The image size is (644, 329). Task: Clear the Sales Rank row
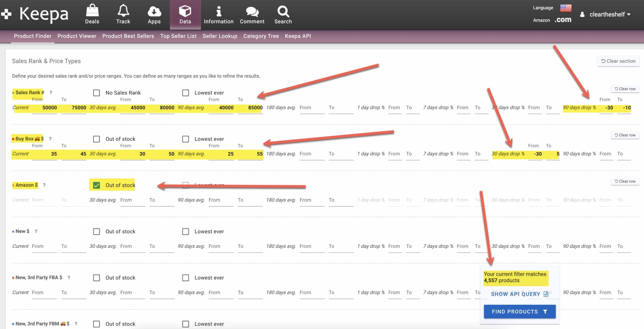(625, 89)
